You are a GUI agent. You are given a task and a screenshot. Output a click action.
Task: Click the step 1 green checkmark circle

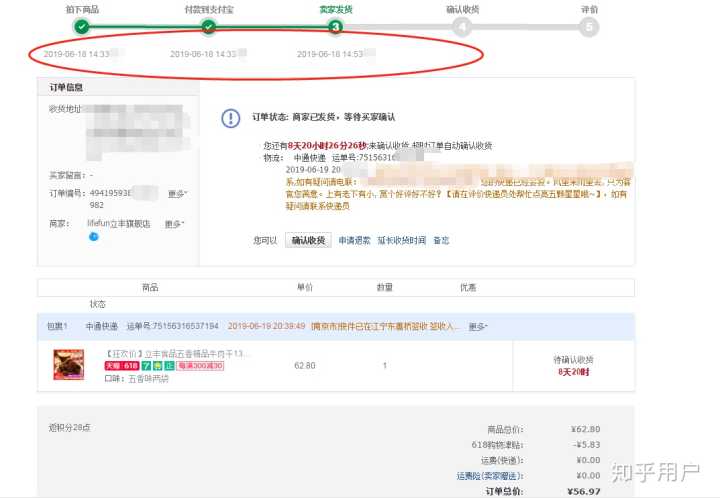tap(82, 27)
